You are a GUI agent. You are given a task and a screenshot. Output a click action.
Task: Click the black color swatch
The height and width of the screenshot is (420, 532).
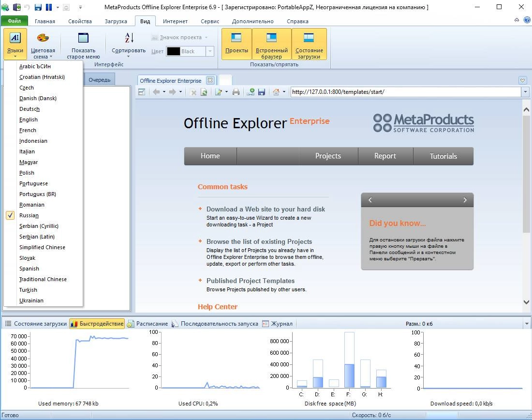173,51
